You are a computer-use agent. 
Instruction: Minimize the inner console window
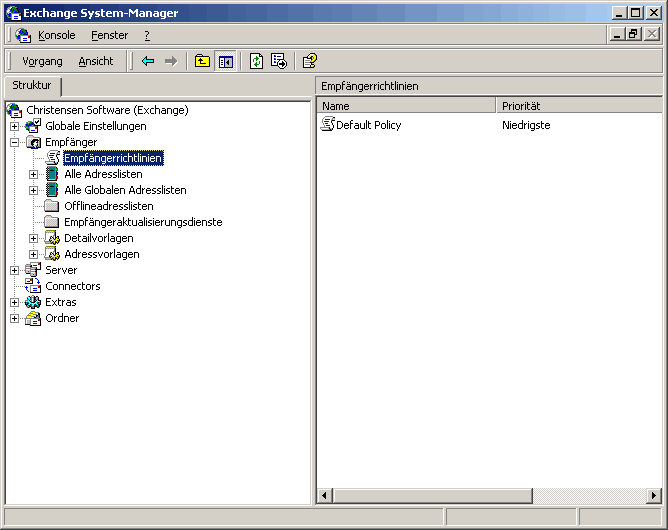[616, 34]
